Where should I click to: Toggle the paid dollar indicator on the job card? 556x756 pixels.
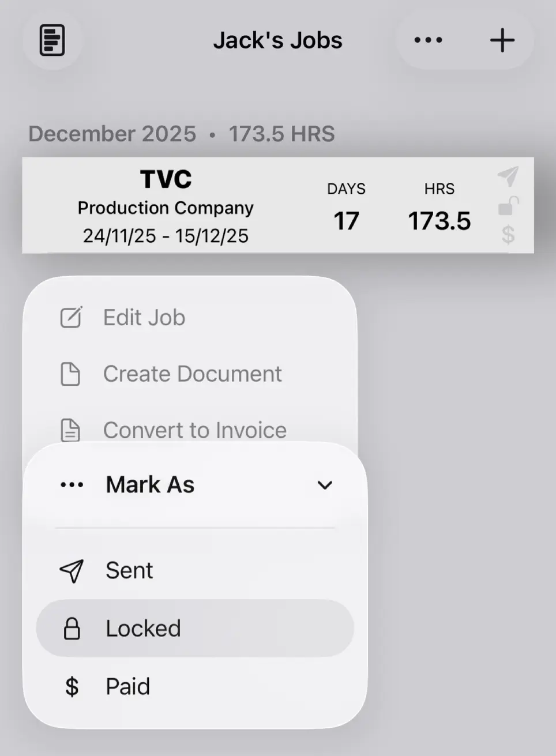click(507, 235)
